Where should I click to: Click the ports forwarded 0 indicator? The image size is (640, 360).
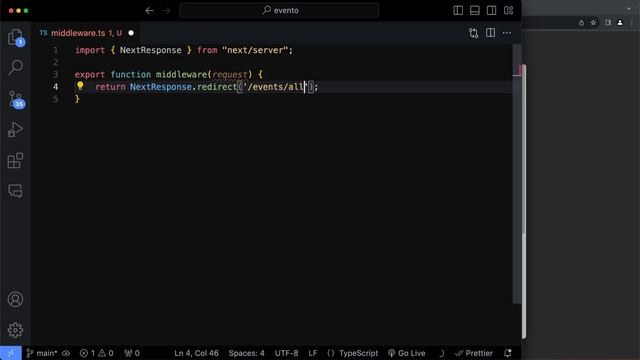click(132, 353)
